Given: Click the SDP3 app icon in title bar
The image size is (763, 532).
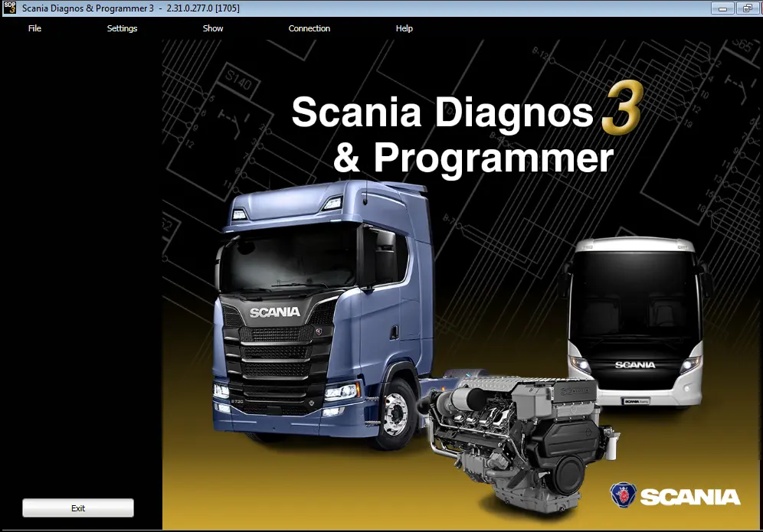Looking at the screenshot, I should (x=10, y=8).
